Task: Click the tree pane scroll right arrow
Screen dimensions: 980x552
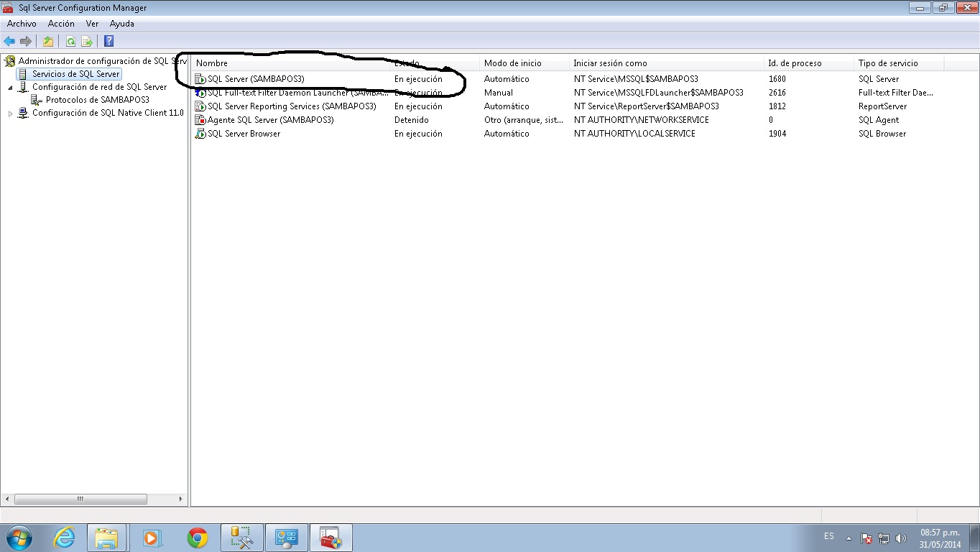Action: point(181,499)
